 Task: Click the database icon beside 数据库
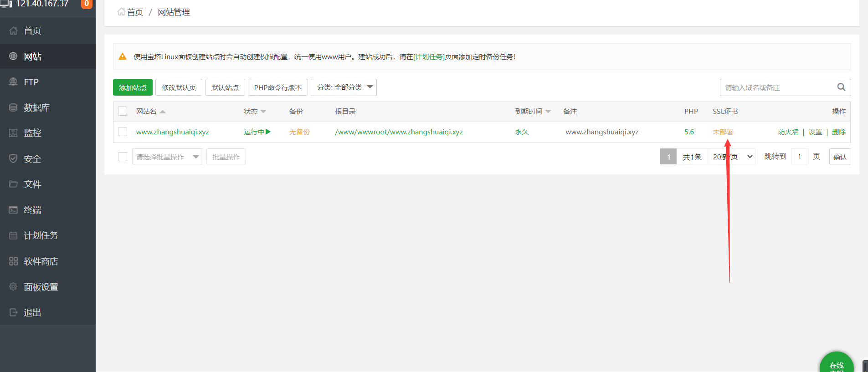coord(14,107)
